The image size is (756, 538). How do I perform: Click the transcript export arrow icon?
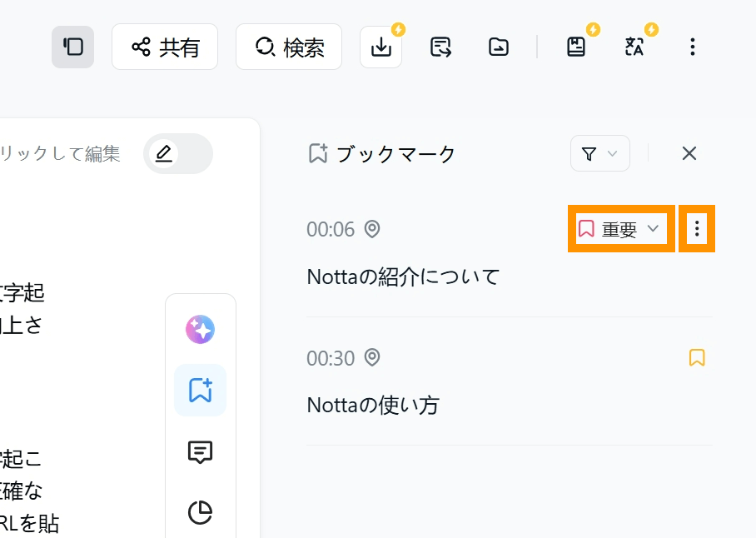point(440,47)
